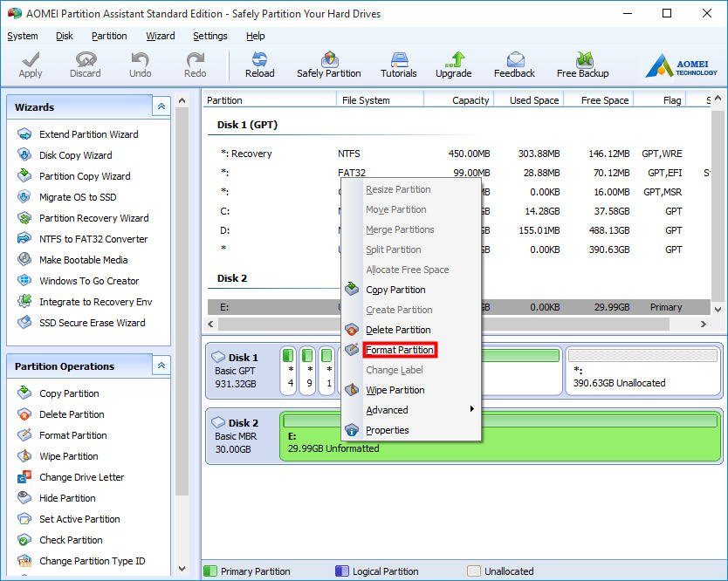
Task: Choose Wipe Partition in context menu
Action: (395, 390)
